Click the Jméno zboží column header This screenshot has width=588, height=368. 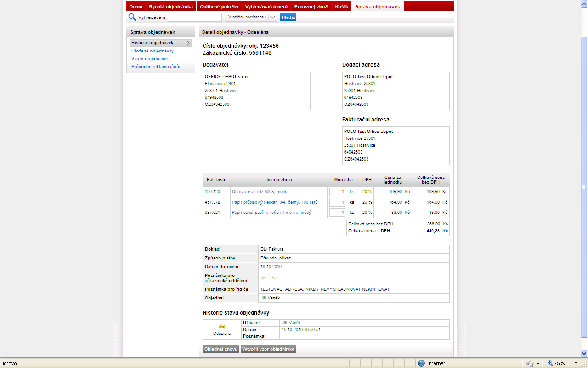(279, 180)
